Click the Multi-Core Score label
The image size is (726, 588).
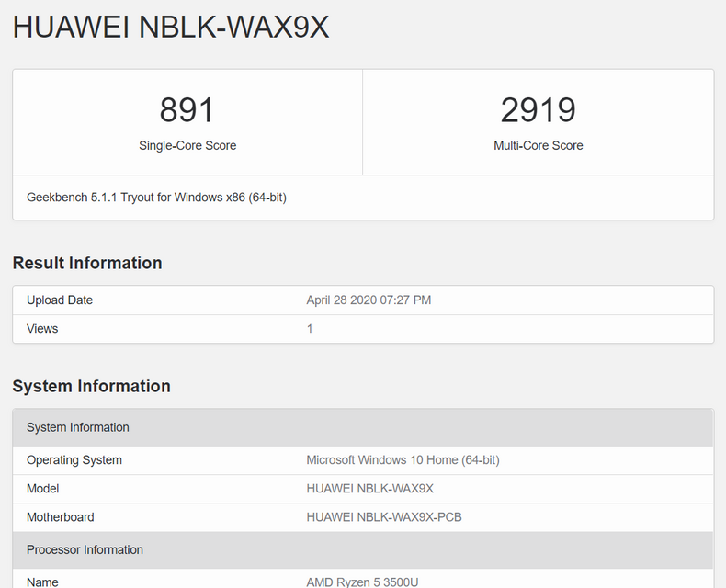click(538, 145)
